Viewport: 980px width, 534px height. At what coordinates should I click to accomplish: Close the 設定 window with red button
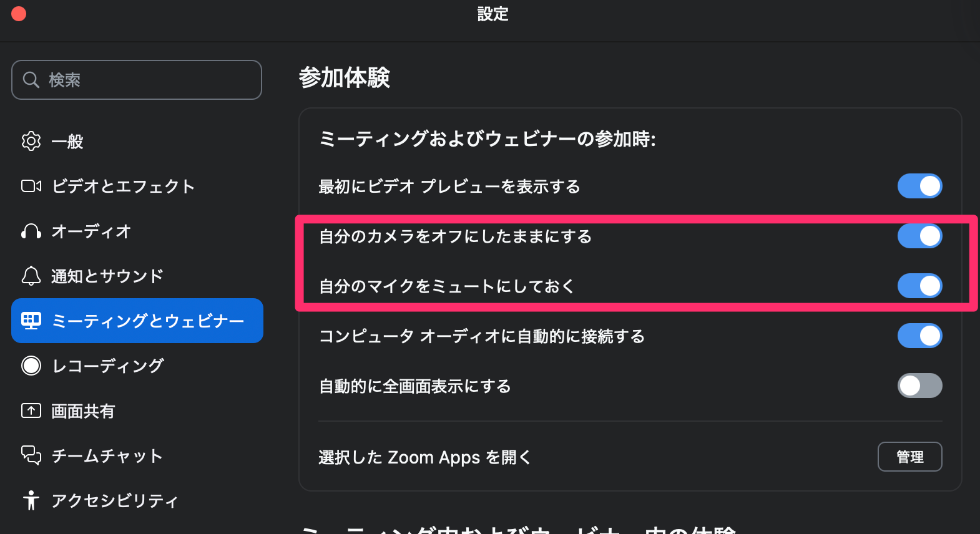click(19, 14)
